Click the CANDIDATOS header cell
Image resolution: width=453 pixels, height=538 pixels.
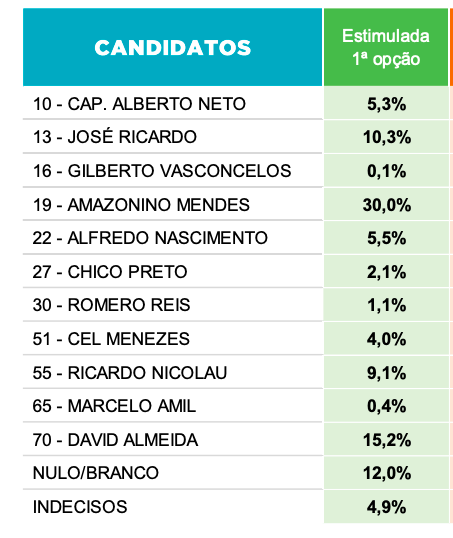(173, 47)
